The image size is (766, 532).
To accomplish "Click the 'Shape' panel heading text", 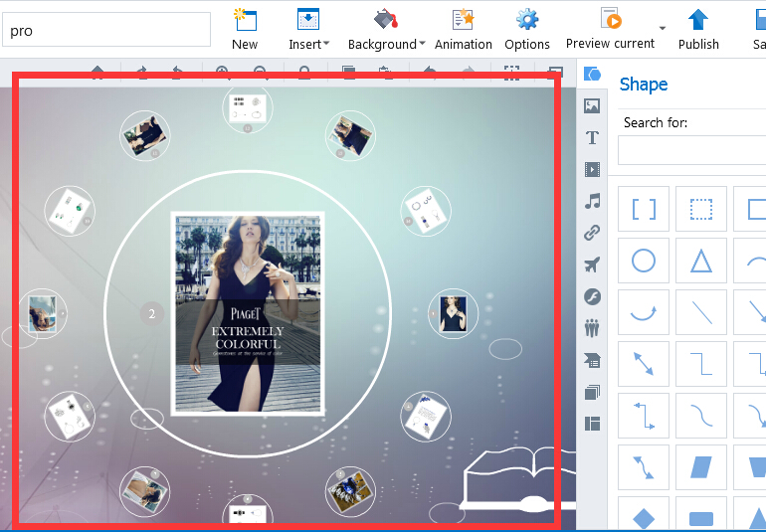I will pyautogui.click(x=644, y=85).
